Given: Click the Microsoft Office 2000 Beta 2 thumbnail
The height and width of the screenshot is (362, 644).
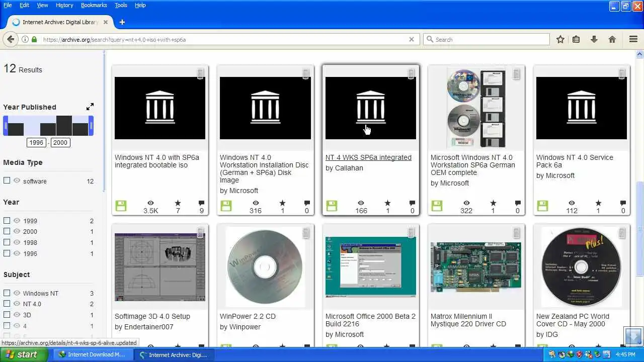Looking at the screenshot, I should pyautogui.click(x=371, y=266).
